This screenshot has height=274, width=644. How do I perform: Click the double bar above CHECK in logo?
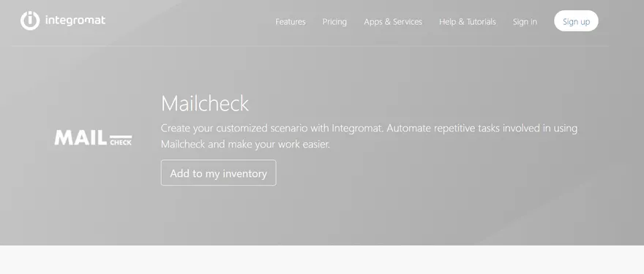tap(121, 137)
